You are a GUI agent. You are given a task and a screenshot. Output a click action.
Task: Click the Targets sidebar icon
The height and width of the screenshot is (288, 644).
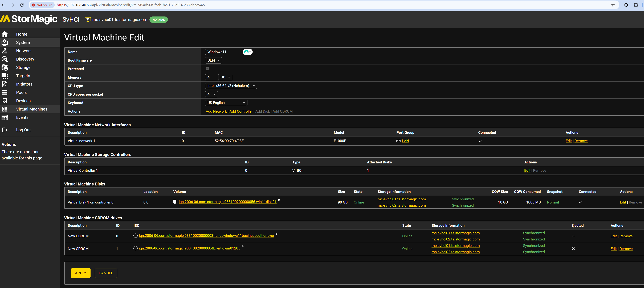pos(5,76)
